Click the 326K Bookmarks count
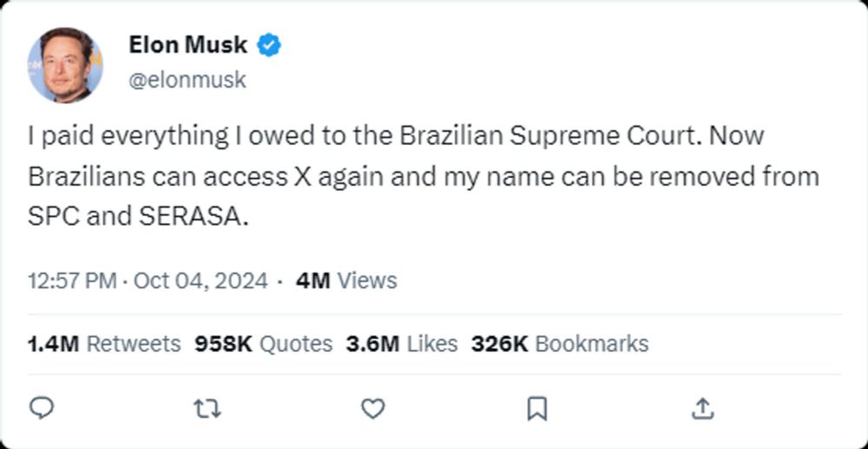The width and height of the screenshot is (868, 449). tap(559, 344)
